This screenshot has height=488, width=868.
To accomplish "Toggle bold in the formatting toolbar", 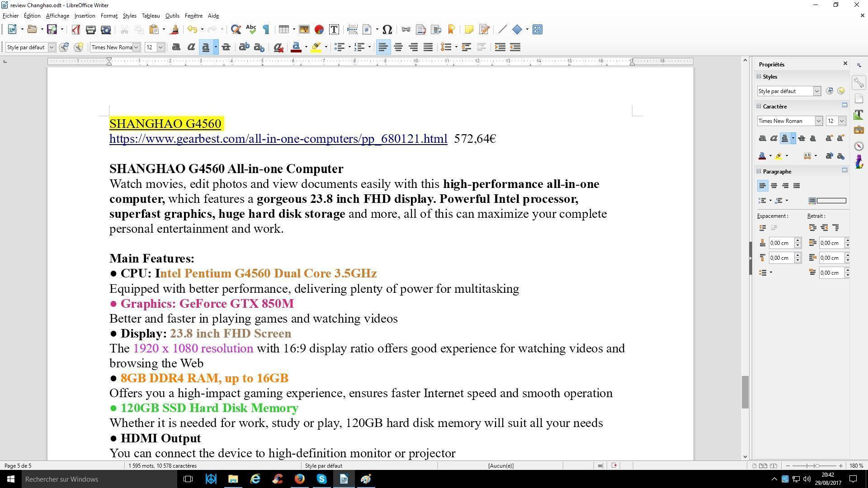I will (x=176, y=47).
